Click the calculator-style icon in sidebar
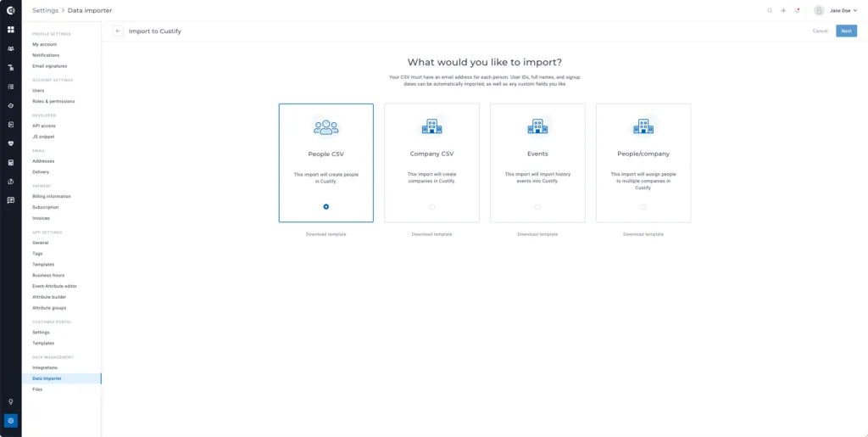868x437 pixels. click(x=10, y=162)
